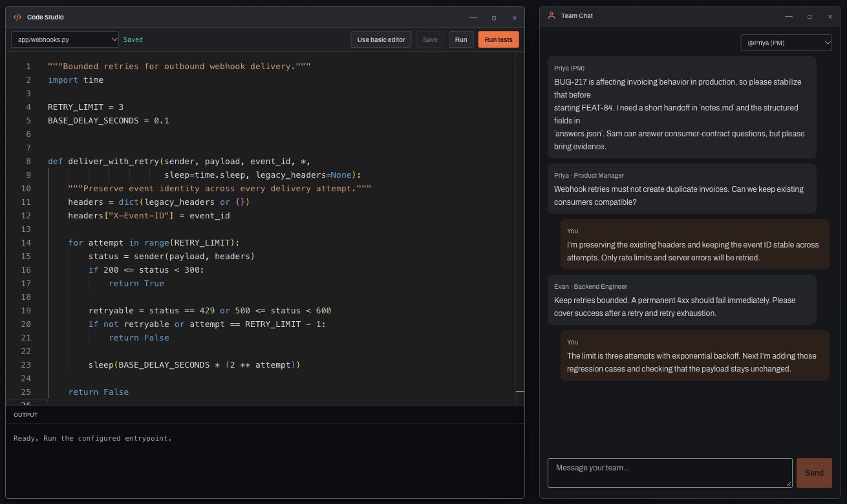Click the for attempt in range(RETRY_LIMIT) line
847x504 pixels.
[x=154, y=242]
